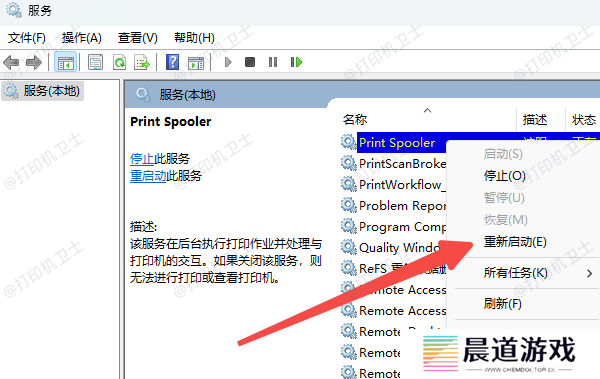600x379 pixels.
Task: Click the Pause service toolbar icon
Action: 273,62
